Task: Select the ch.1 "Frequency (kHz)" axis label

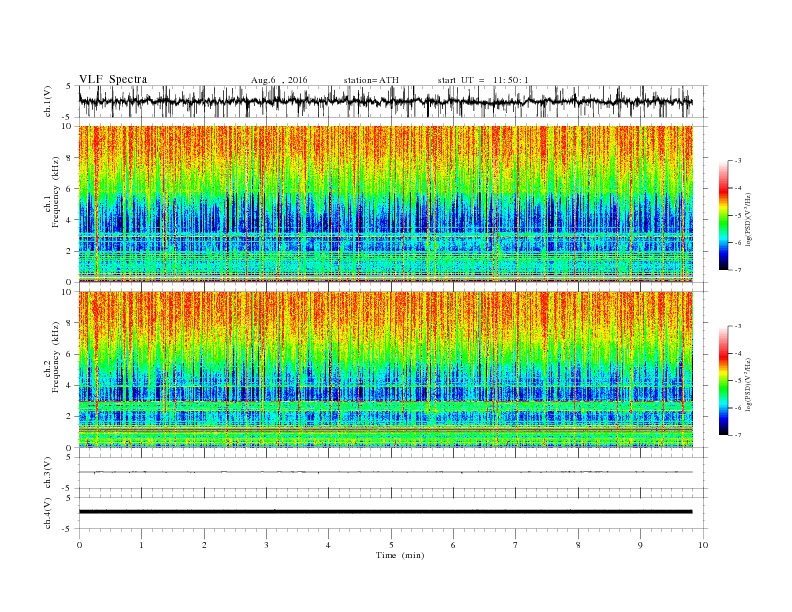Action: pos(56,192)
